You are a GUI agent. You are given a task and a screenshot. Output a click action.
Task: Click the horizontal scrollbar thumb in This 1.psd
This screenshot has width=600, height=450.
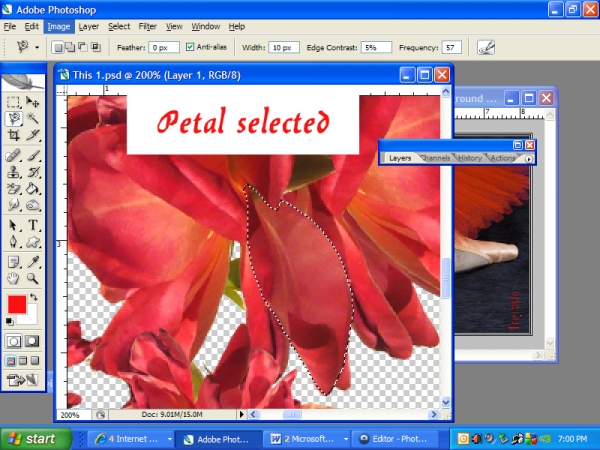(292, 414)
